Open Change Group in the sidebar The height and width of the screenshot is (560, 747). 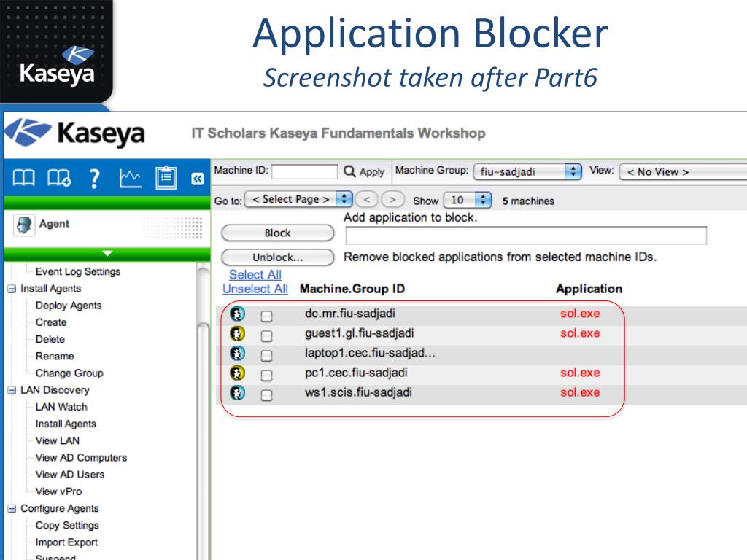(x=69, y=373)
